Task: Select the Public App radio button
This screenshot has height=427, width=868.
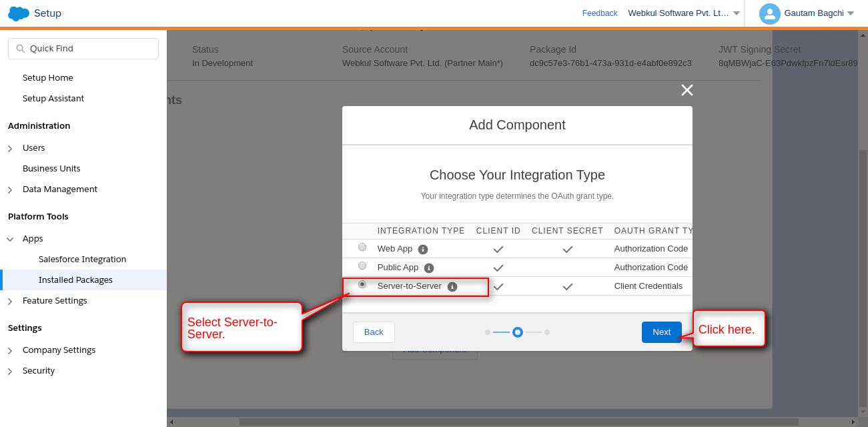Action: tap(362, 266)
